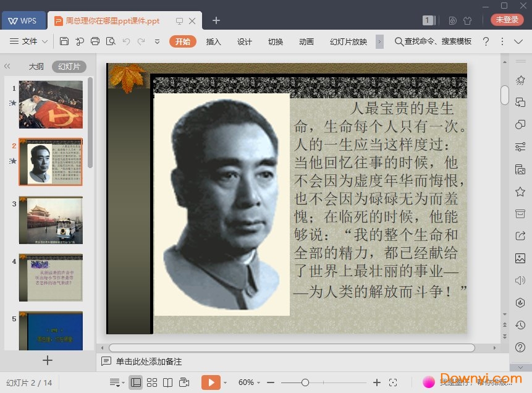The image size is (532, 393).
Task: Click the Undo arrow icon
Action: click(126, 41)
